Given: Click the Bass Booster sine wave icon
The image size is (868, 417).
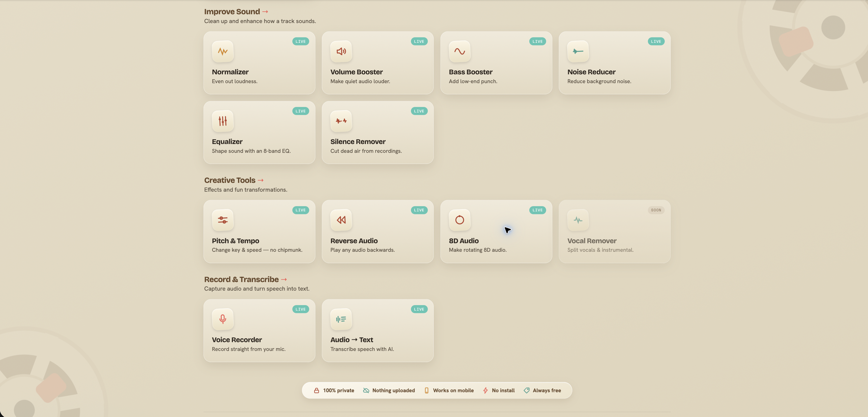Looking at the screenshot, I should [460, 51].
